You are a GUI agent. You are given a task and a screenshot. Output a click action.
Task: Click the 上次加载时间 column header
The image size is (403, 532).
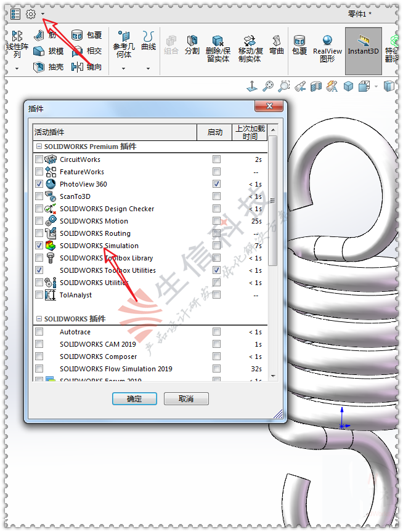(250, 132)
